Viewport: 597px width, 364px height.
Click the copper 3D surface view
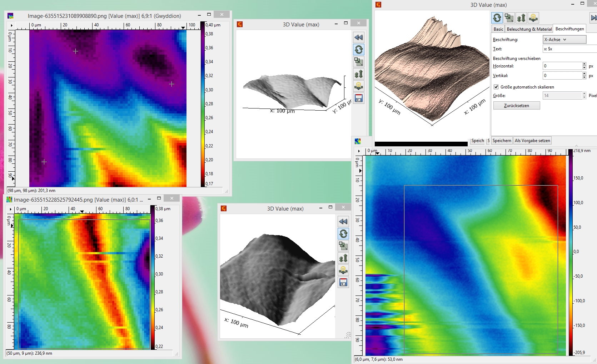click(432, 71)
